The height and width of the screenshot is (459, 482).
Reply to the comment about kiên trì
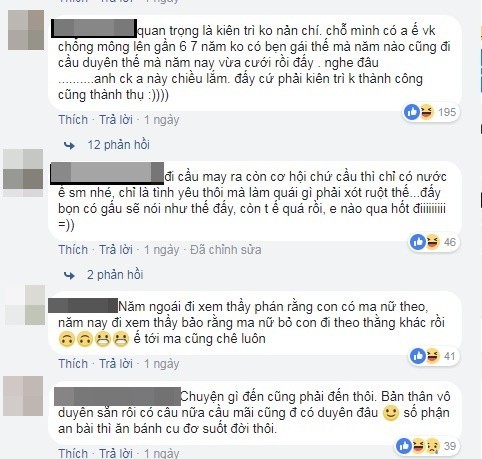click(116, 120)
